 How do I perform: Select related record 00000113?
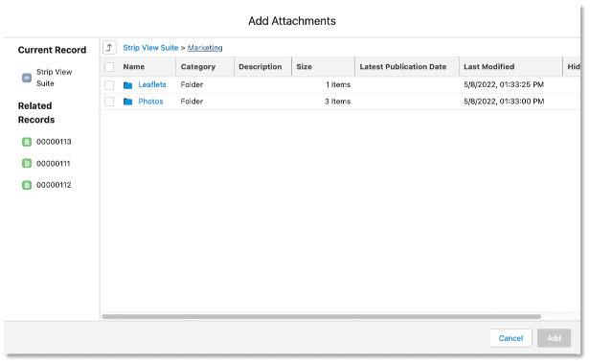(x=54, y=142)
